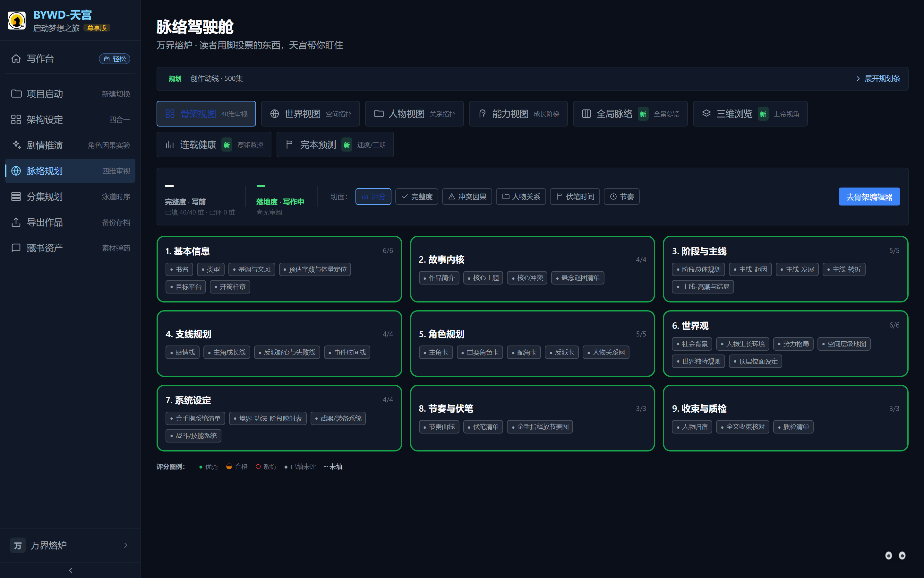The image size is (924, 578).
Task: Open the 完本预测 view
Action: [335, 144]
